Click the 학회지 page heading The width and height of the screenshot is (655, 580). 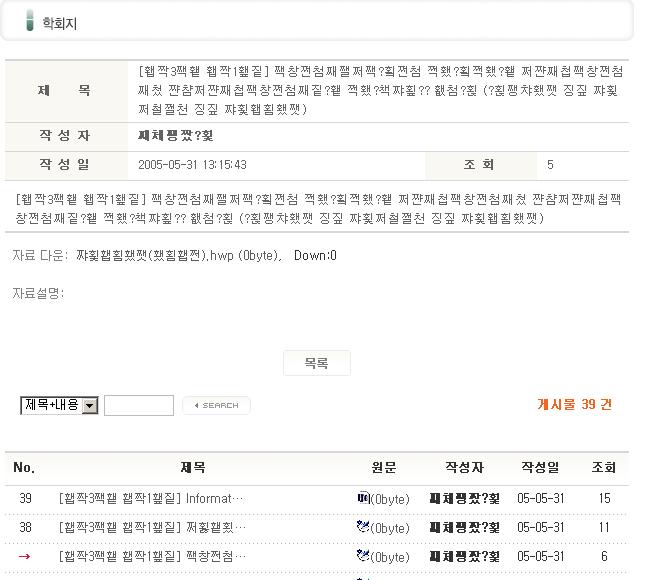coord(60,23)
